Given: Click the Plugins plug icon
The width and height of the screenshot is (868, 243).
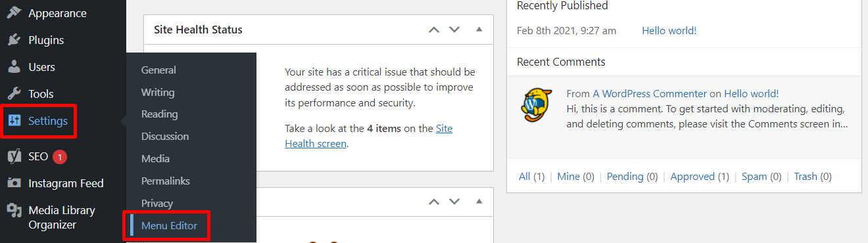Looking at the screenshot, I should 14,40.
